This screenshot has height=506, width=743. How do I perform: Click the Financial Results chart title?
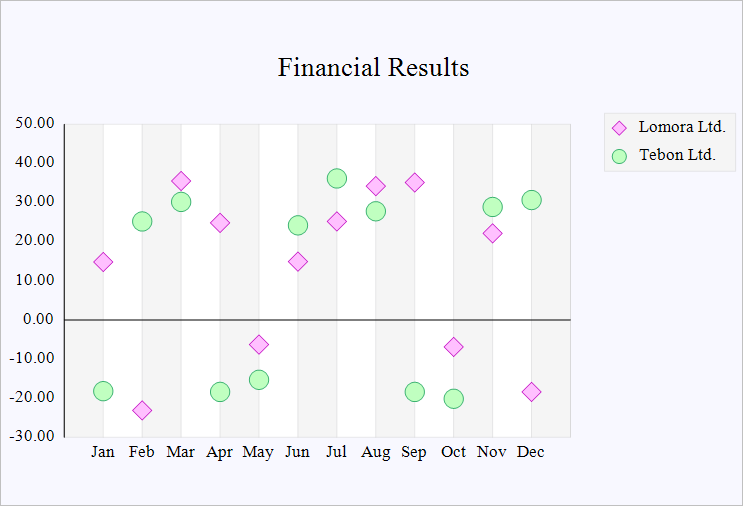coord(373,68)
